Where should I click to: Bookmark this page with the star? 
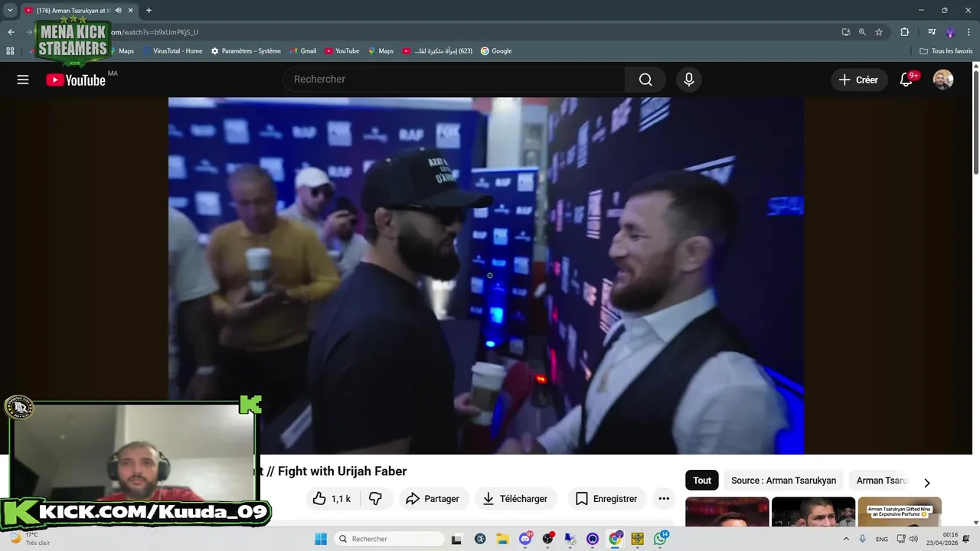coord(879,32)
